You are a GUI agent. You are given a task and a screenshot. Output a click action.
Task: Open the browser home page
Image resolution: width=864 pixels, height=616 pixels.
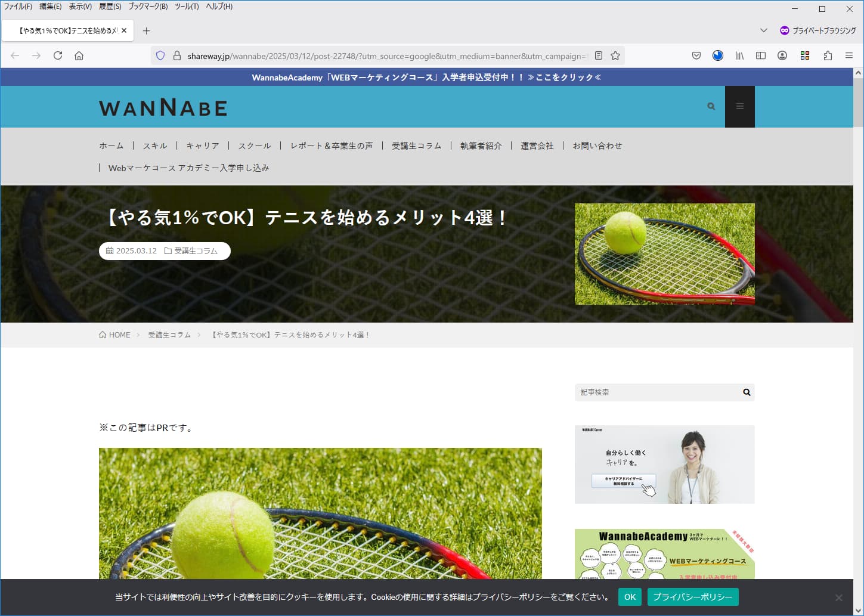(79, 55)
